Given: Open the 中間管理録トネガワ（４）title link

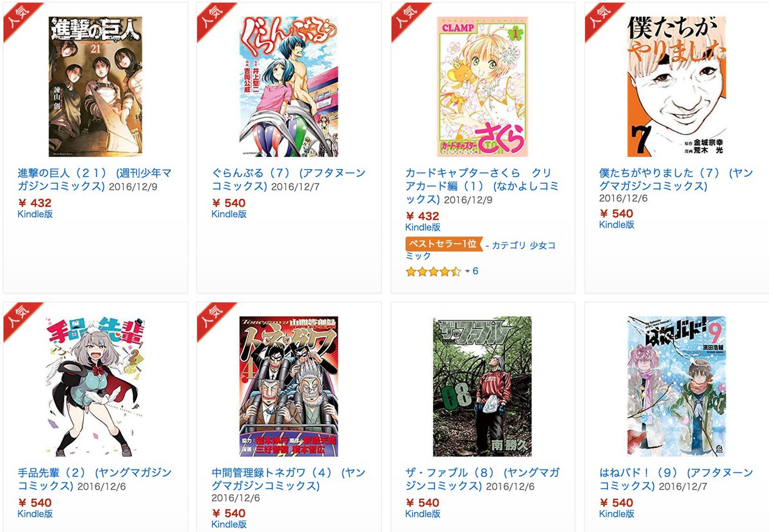Looking at the screenshot, I should coord(288,479).
